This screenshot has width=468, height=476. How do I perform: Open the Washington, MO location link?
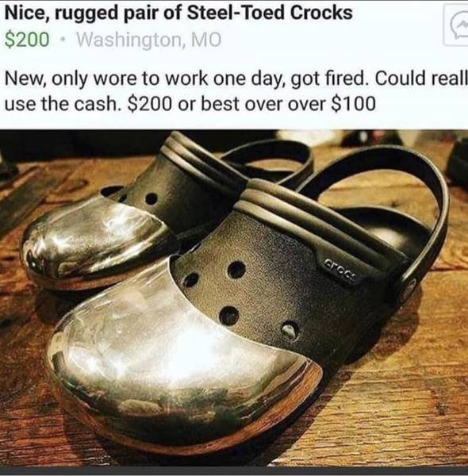click(149, 40)
